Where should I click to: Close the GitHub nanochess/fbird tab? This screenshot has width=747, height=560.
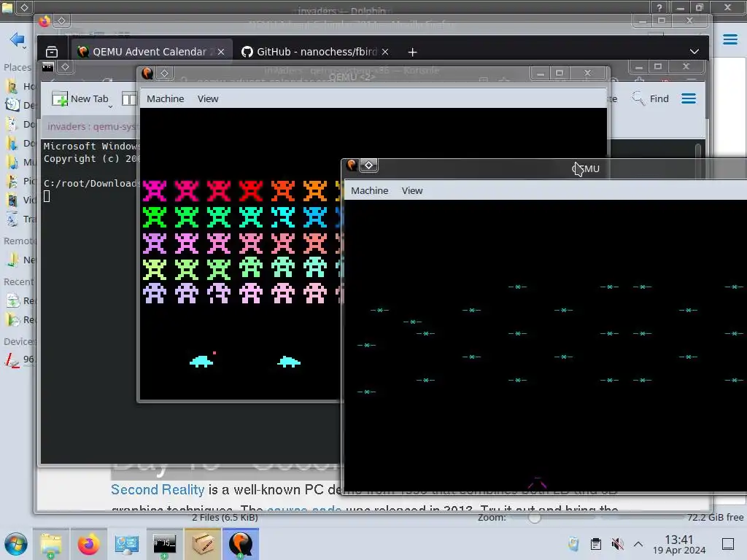pyautogui.click(x=385, y=52)
